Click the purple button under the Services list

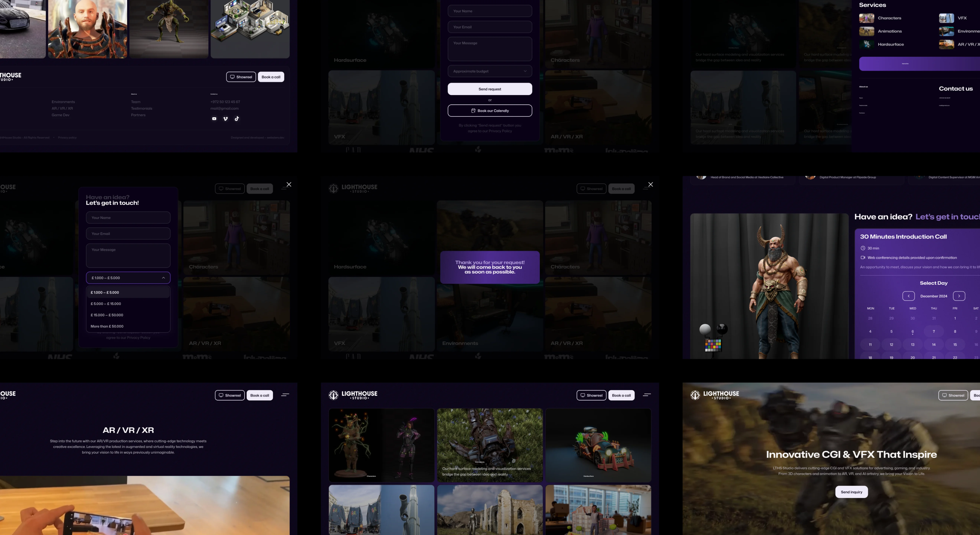point(919,64)
